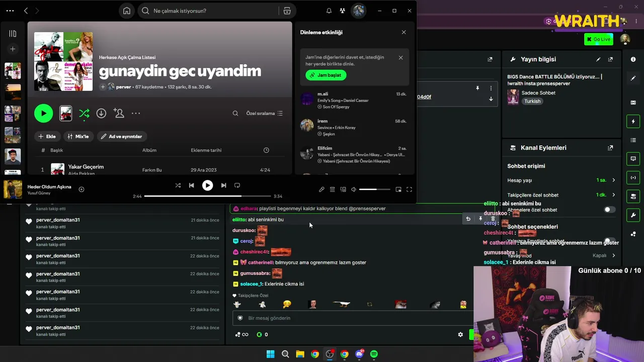
Task: Open File Explorer from taskbar
Action: tap(300, 354)
